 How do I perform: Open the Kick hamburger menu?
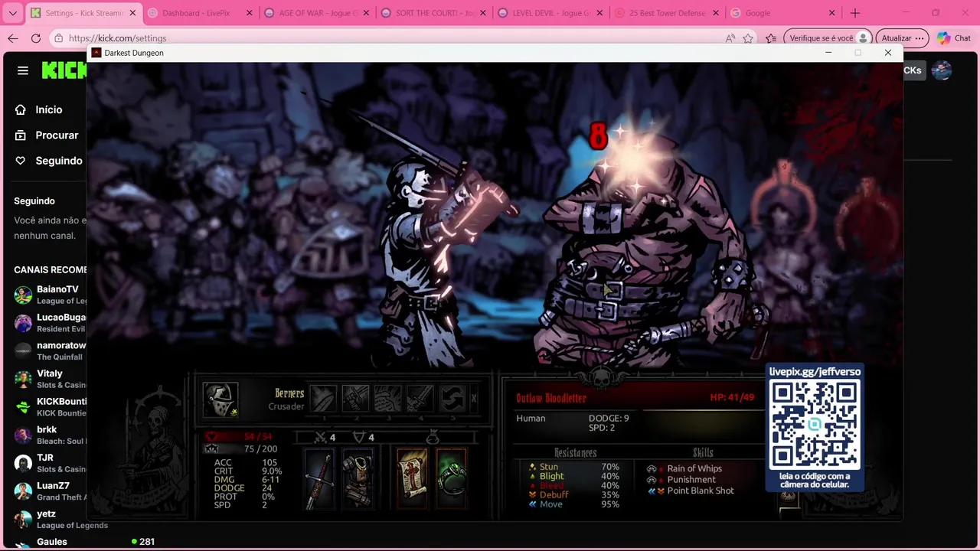coord(22,70)
